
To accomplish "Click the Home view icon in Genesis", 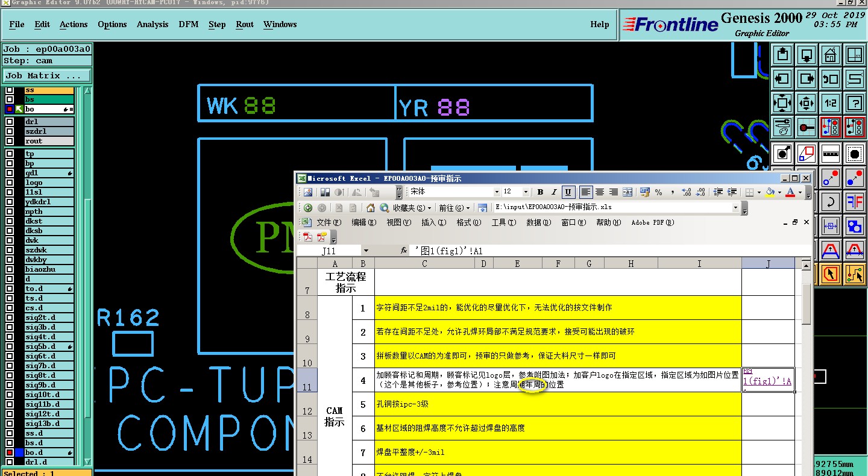I will pyautogui.click(x=831, y=55).
